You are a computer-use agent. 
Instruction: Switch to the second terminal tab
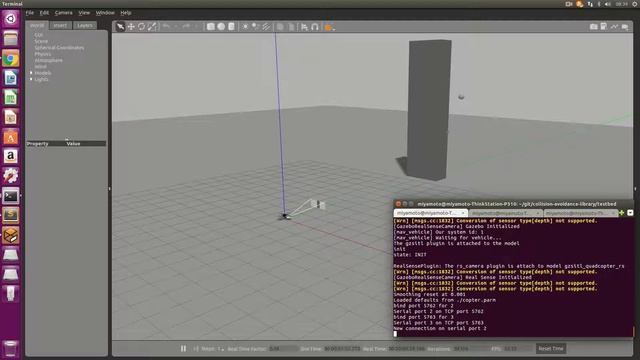[505, 213]
